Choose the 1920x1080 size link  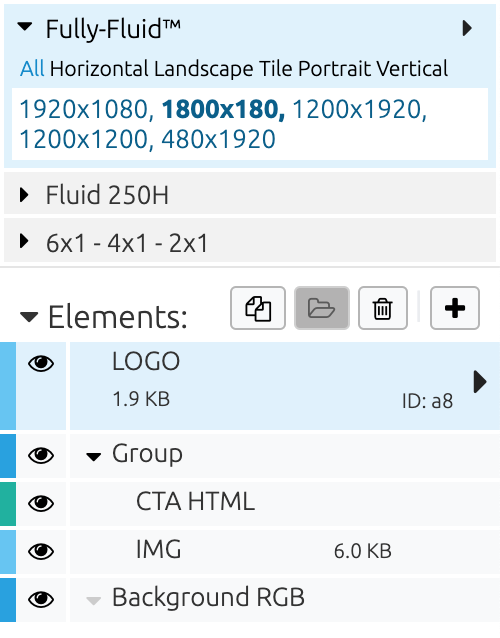[83, 109]
